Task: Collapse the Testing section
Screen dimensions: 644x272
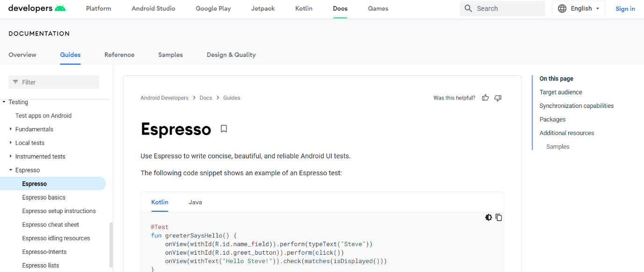Action: coord(4,102)
